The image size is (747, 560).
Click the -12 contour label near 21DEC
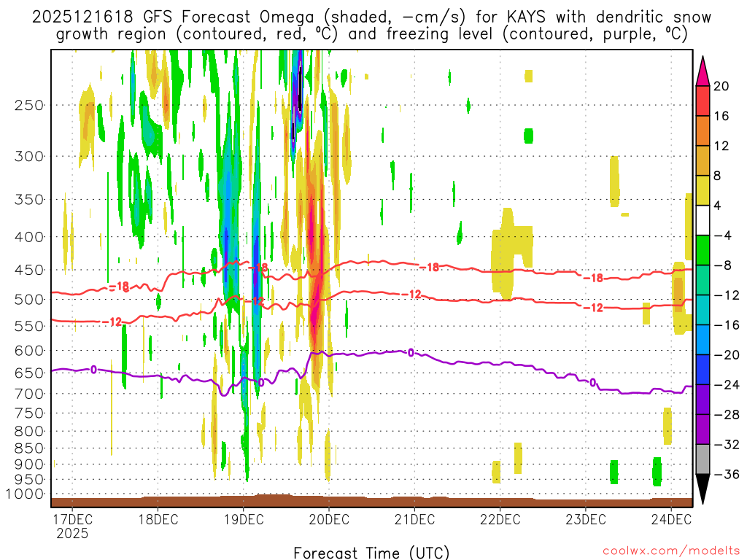coord(411,295)
